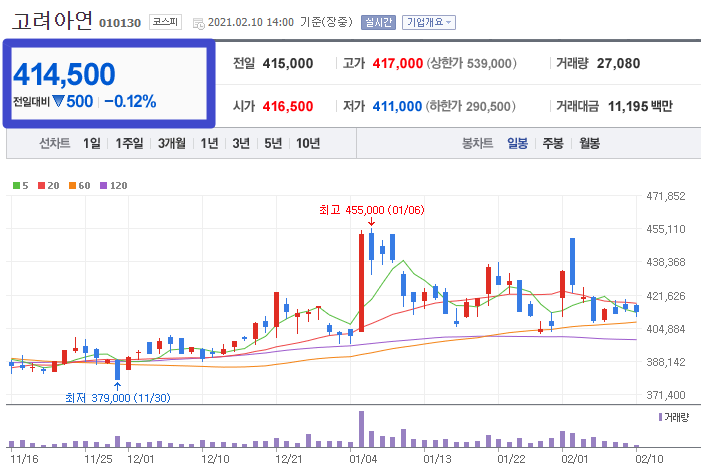
Task: Click the tall red candle on 01/04
Action: tap(361, 282)
